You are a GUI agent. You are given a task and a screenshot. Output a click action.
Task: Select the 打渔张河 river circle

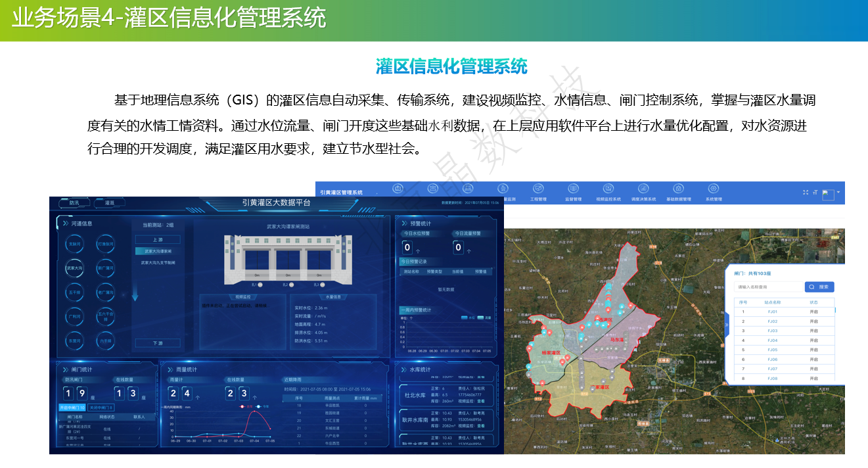(105, 244)
